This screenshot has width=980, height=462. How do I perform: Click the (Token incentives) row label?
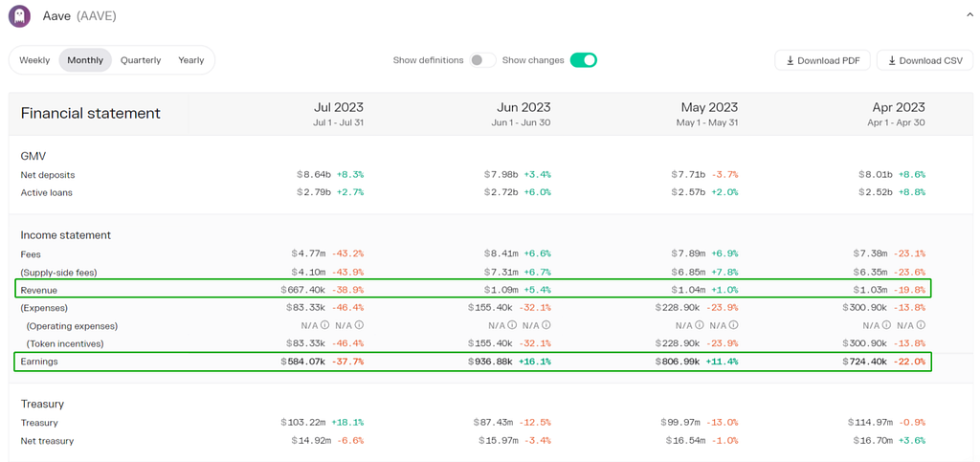tap(64, 343)
